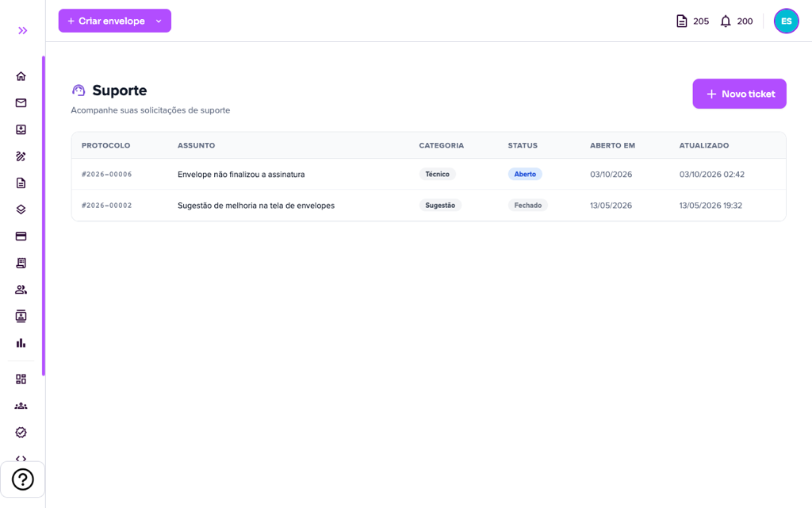Viewport: 812px width, 508px height.
Task: Click the question mark help button
Action: click(23, 479)
